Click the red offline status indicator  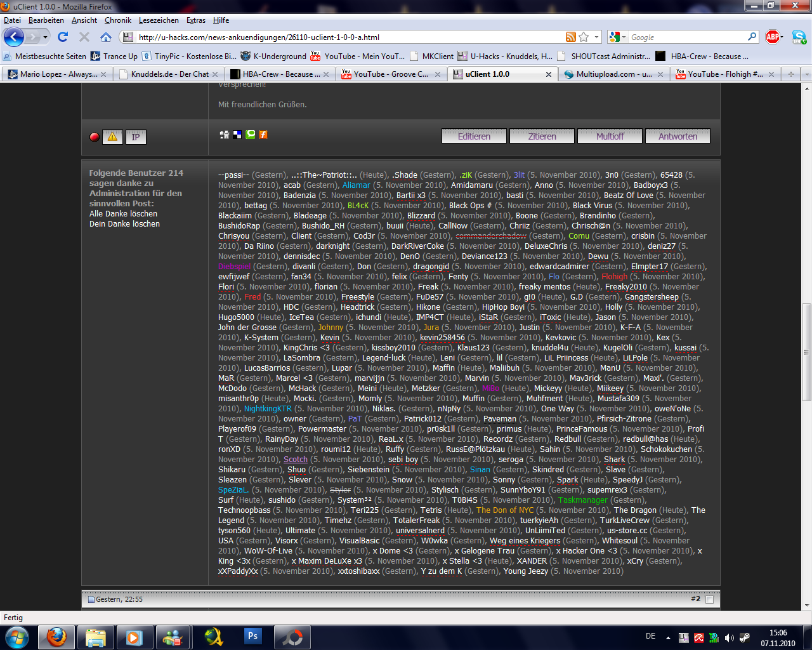coord(95,137)
